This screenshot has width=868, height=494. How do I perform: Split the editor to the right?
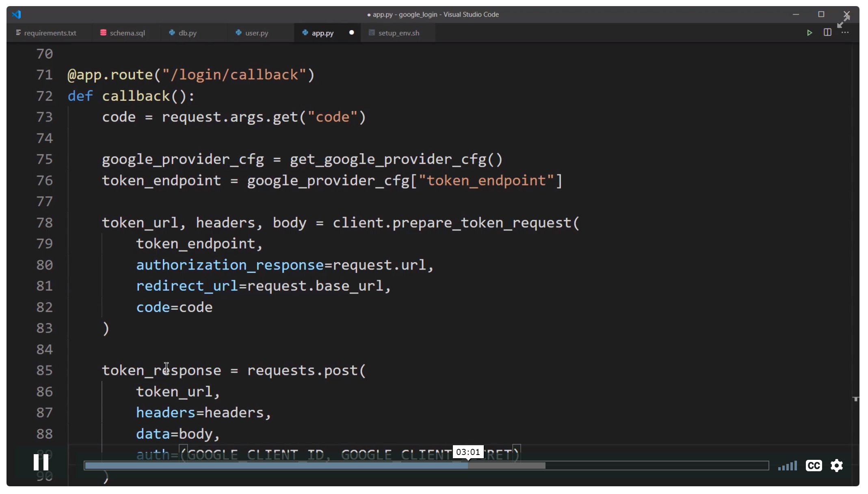point(827,33)
